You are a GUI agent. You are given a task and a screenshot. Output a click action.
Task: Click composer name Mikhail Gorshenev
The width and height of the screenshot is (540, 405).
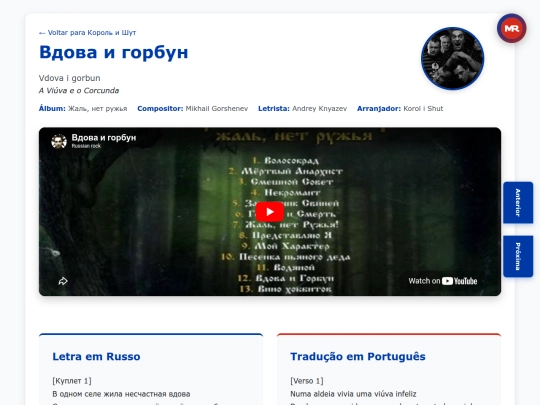click(x=217, y=109)
